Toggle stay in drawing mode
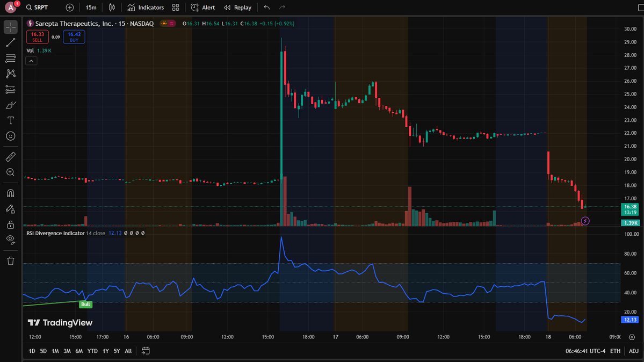 tap(11, 209)
